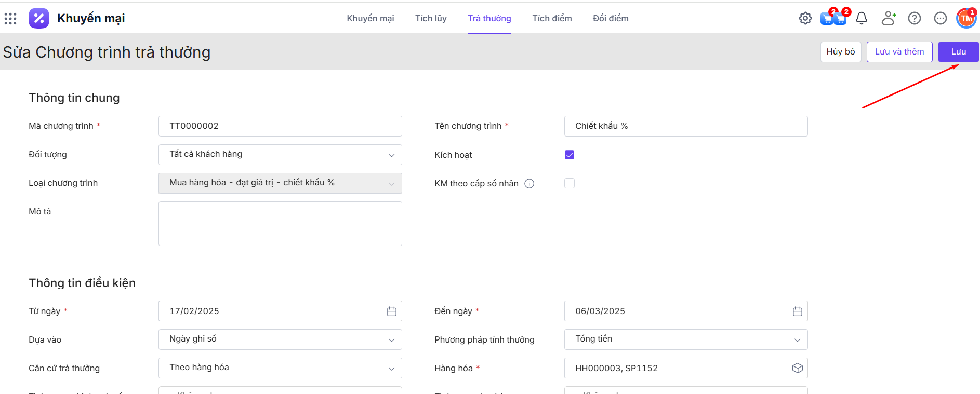
Task: Click the Lưu button
Action: [x=958, y=52]
